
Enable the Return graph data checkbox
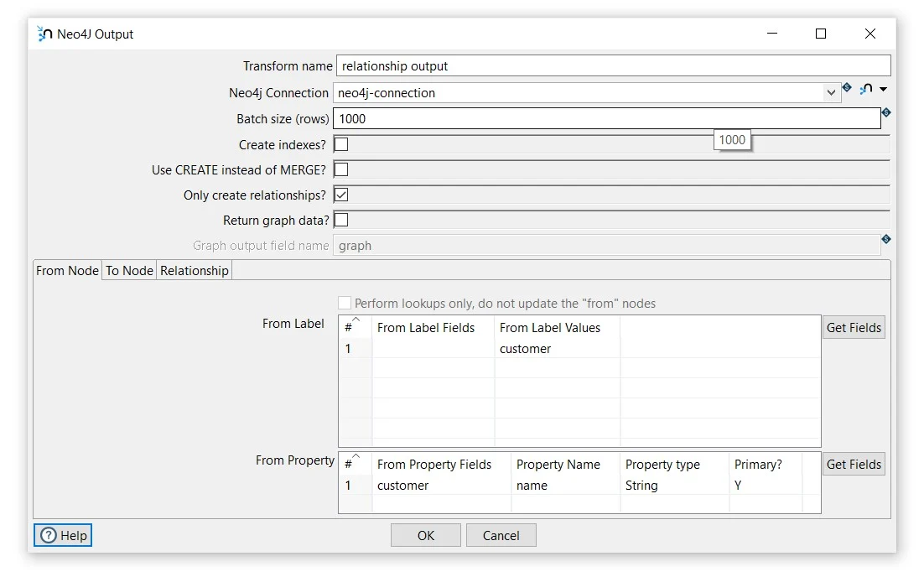click(341, 221)
